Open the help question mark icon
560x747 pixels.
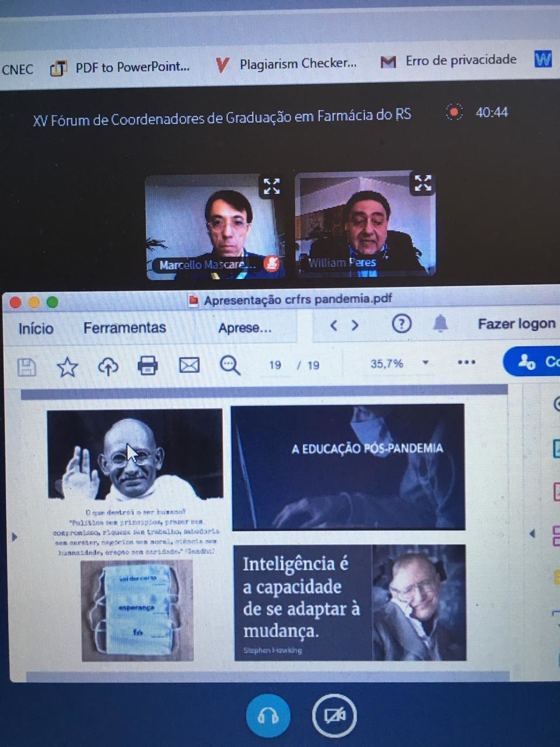401,323
